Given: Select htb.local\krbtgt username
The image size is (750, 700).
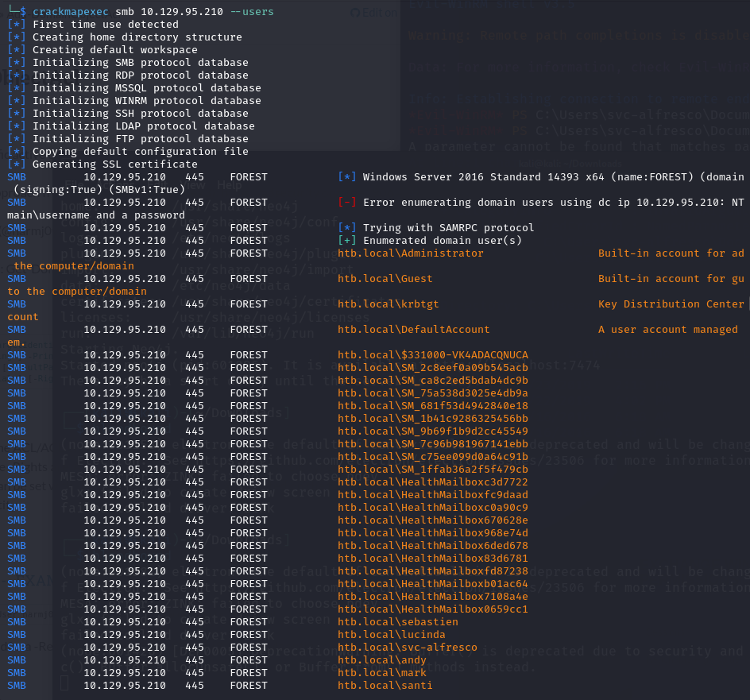Looking at the screenshot, I should [x=388, y=304].
